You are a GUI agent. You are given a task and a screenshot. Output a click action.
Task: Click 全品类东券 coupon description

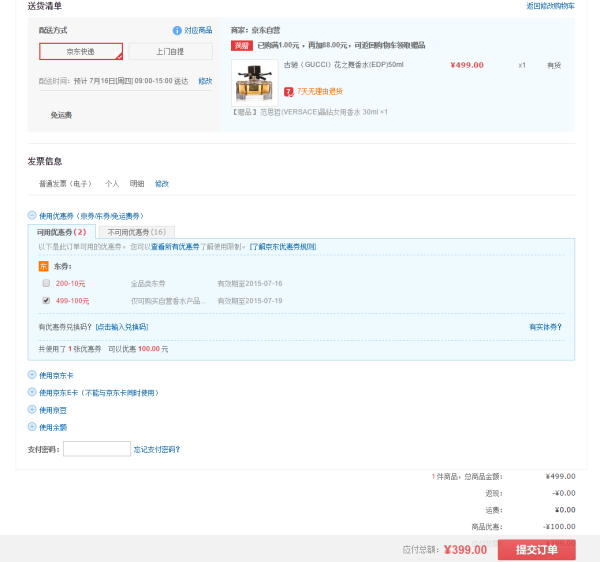[x=148, y=284]
